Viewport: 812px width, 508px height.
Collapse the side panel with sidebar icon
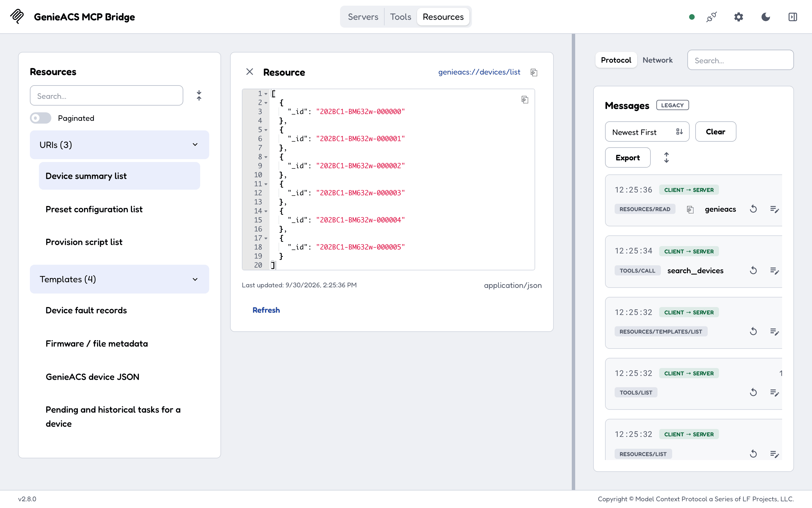click(793, 17)
